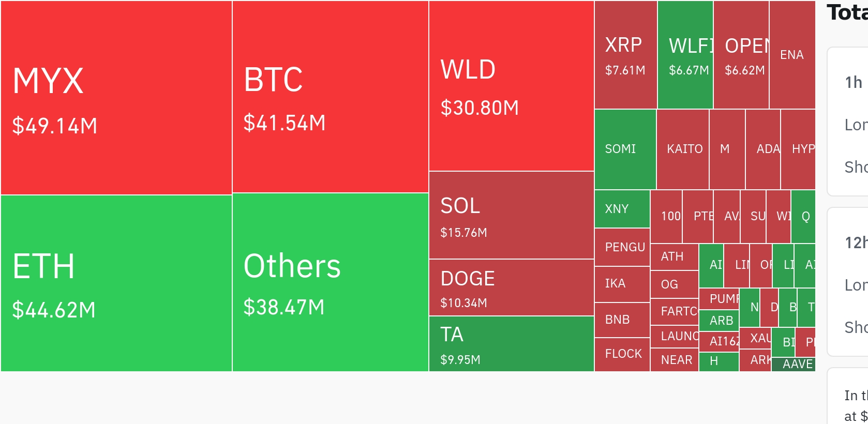Viewport: 868px width, 424px height.
Task: Select the WLD $30.80M tile
Action: (x=512, y=86)
